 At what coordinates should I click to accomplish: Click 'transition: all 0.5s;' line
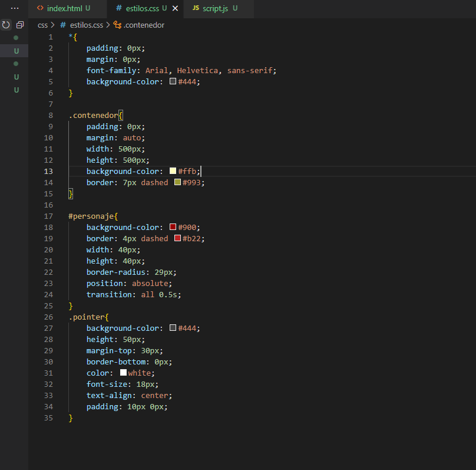pos(134,295)
